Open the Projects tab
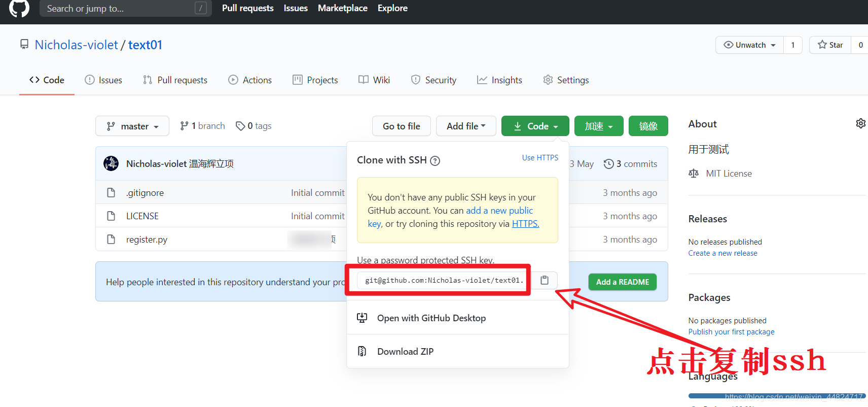Viewport: 868px width, 407px height. [315, 80]
